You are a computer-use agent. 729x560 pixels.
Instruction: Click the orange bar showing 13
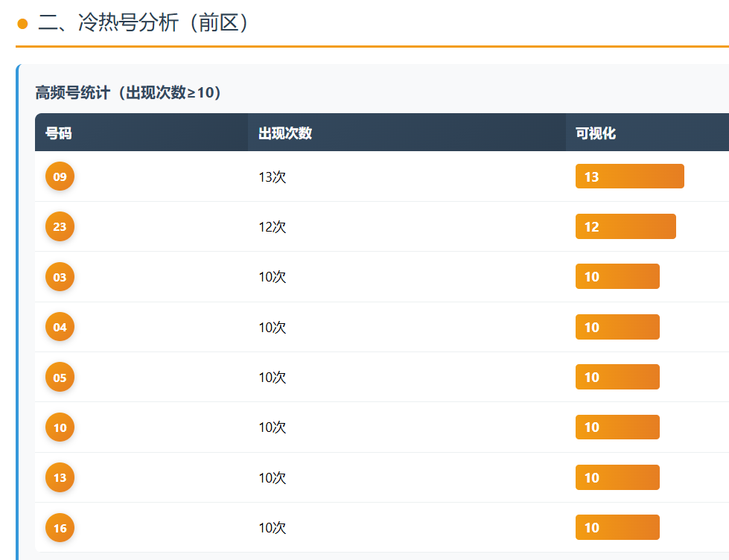coord(629,176)
